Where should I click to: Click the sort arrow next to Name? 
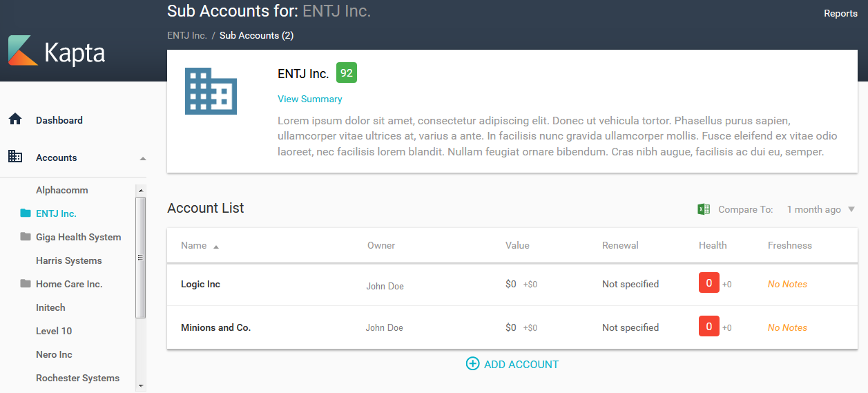[216, 247]
